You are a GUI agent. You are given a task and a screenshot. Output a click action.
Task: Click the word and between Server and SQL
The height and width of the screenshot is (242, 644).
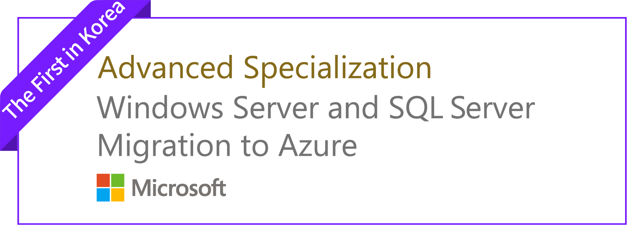point(353,107)
